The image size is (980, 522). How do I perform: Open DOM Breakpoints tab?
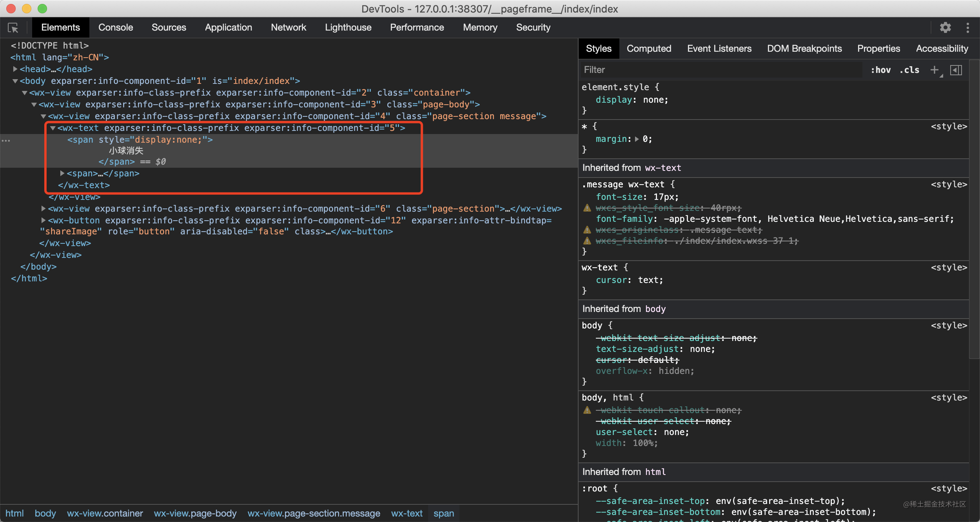point(804,49)
